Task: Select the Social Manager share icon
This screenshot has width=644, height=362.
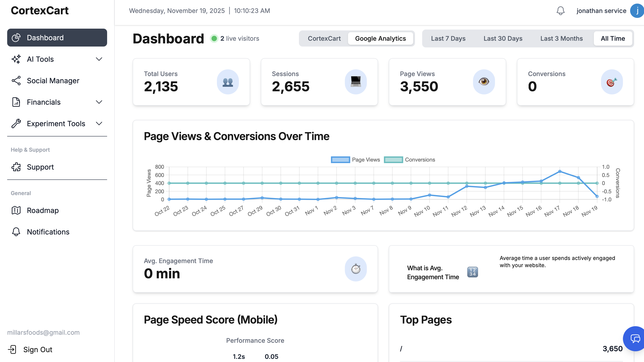Action: click(x=16, y=80)
